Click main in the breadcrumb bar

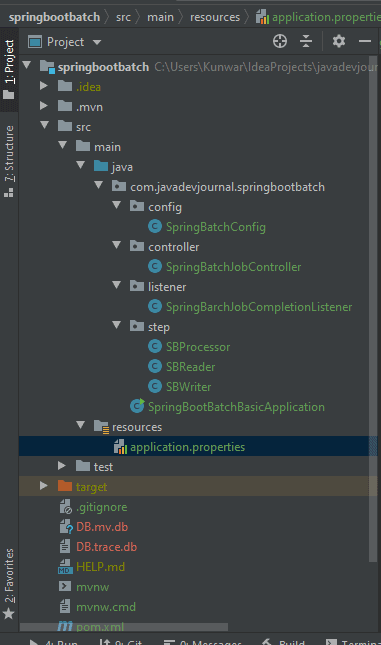click(160, 17)
